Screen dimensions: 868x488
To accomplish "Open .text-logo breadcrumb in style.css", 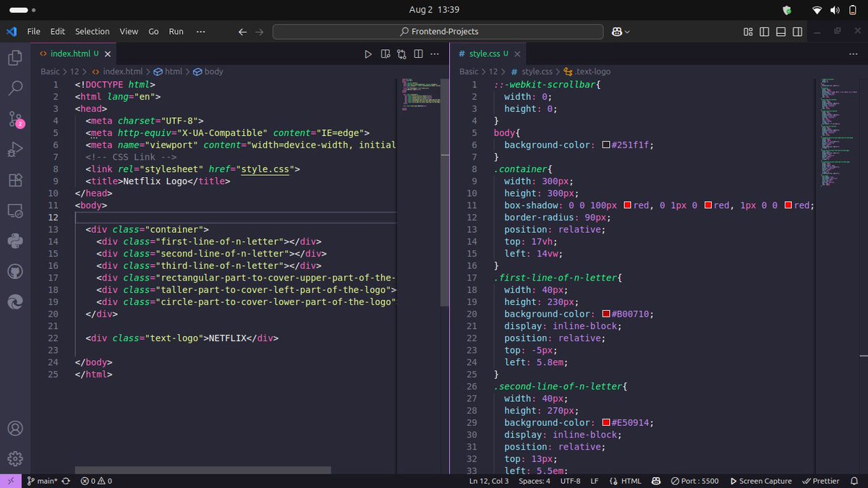I will click(587, 72).
